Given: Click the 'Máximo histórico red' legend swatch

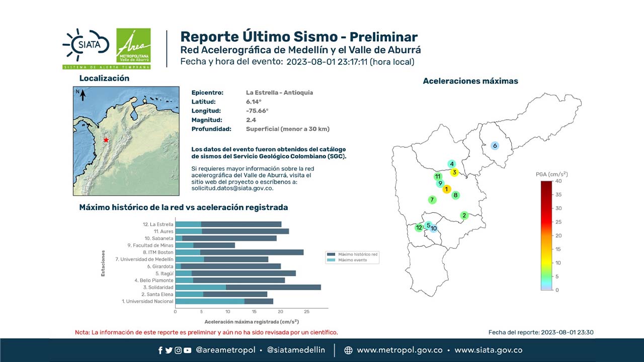Looking at the screenshot, I should tap(331, 254).
